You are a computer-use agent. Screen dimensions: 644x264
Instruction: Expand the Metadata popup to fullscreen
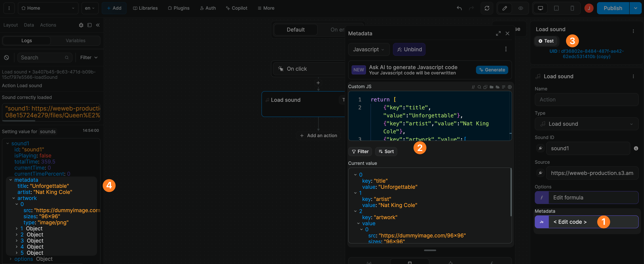tap(498, 34)
